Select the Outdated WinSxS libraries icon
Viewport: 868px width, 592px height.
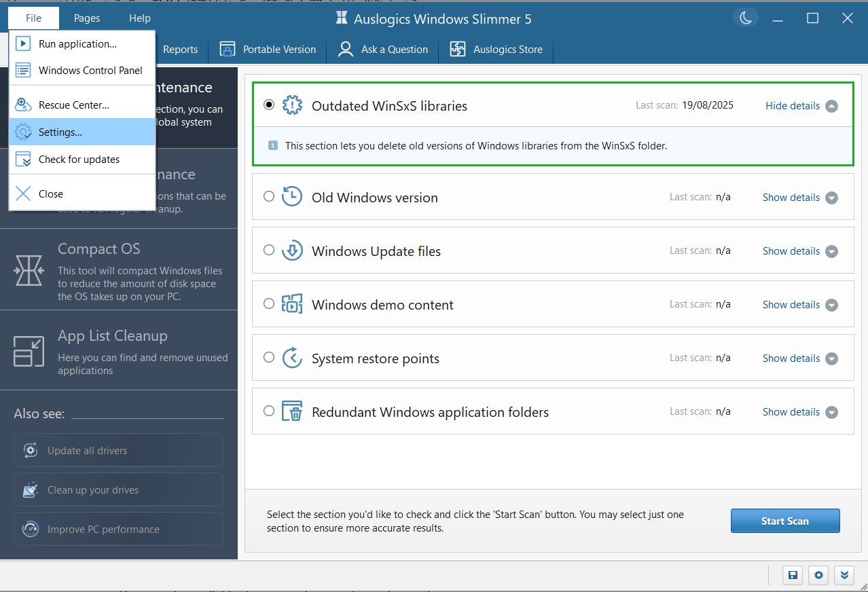[292, 105]
